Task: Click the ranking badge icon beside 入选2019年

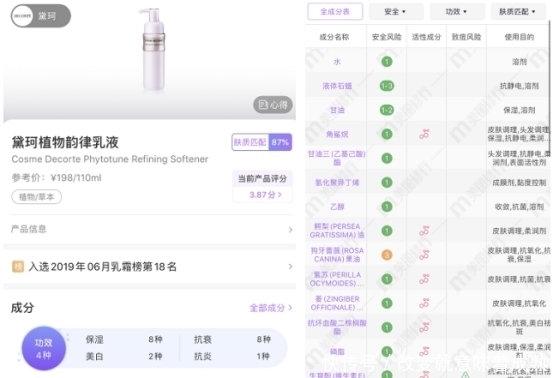Action: (18, 266)
